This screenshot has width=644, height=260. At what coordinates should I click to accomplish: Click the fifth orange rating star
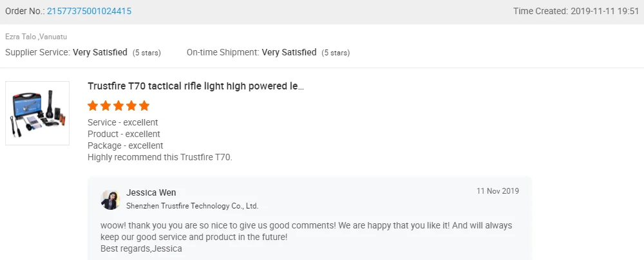click(144, 106)
